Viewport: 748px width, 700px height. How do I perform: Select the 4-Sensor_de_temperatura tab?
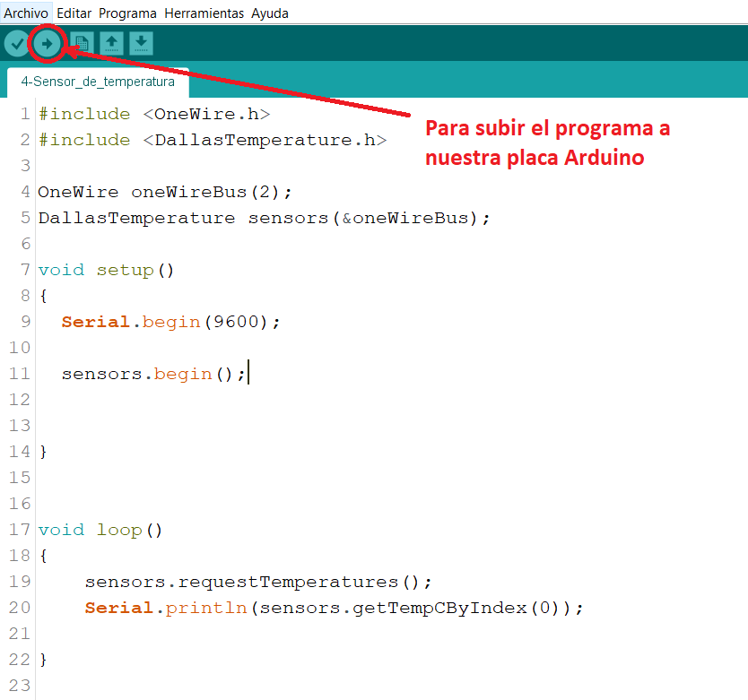coord(98,82)
